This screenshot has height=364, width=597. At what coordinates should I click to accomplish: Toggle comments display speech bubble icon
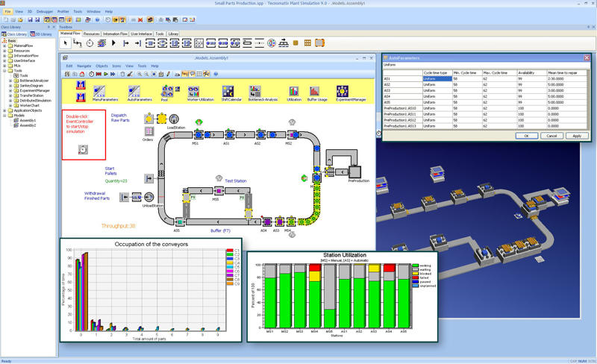(193, 74)
